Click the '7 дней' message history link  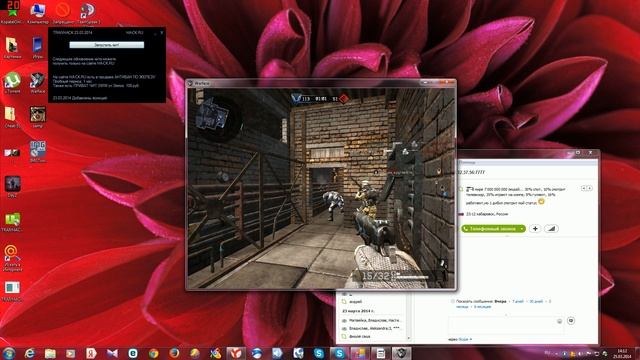tap(518, 301)
